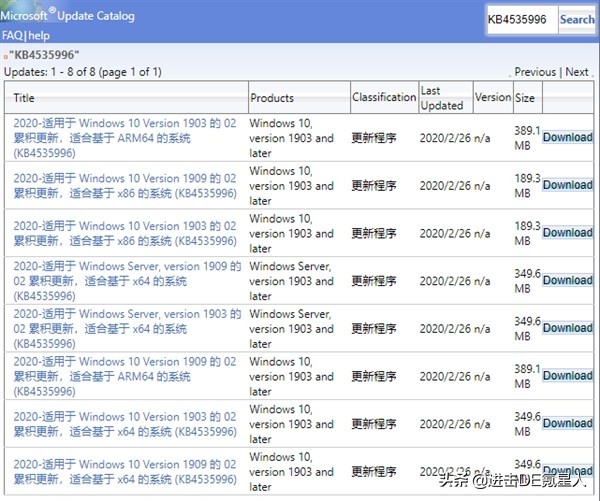This screenshot has width=600, height=501.
Task: Select the n/a version in the 1903 x86 row
Action: pos(482,233)
